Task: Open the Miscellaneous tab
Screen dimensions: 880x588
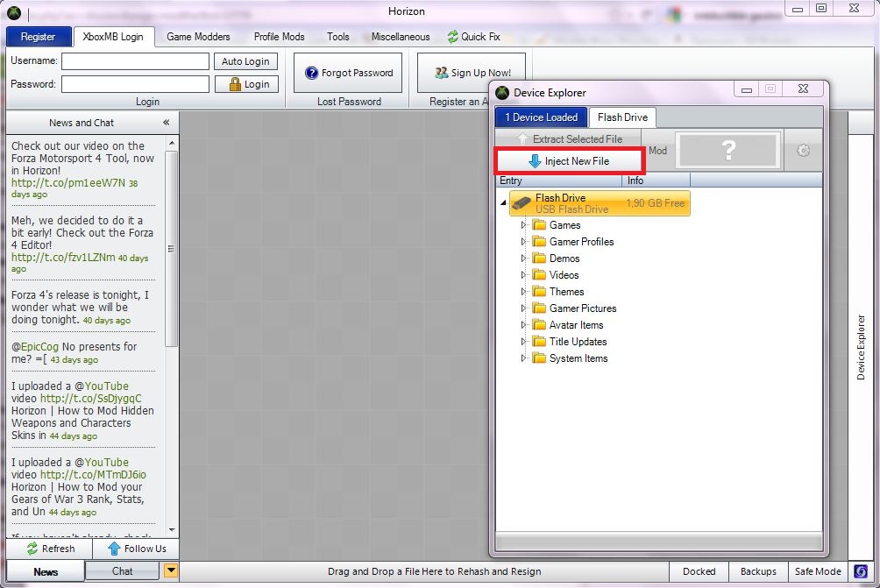Action: 401,37
